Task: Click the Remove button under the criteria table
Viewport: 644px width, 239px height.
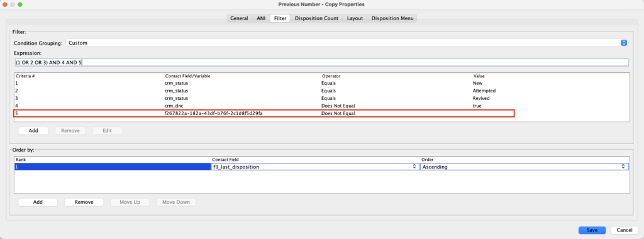Action: coord(70,131)
